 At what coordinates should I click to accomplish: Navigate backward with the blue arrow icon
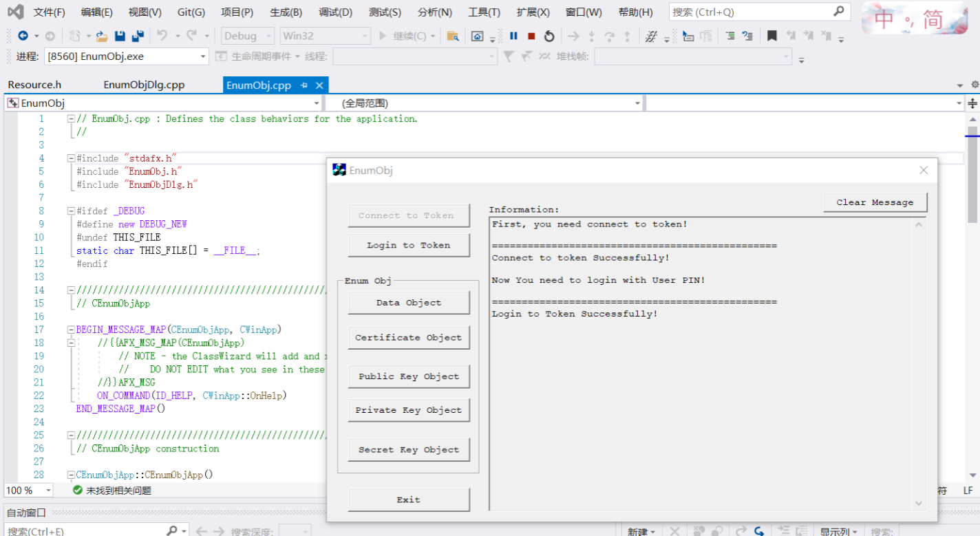coord(23,36)
